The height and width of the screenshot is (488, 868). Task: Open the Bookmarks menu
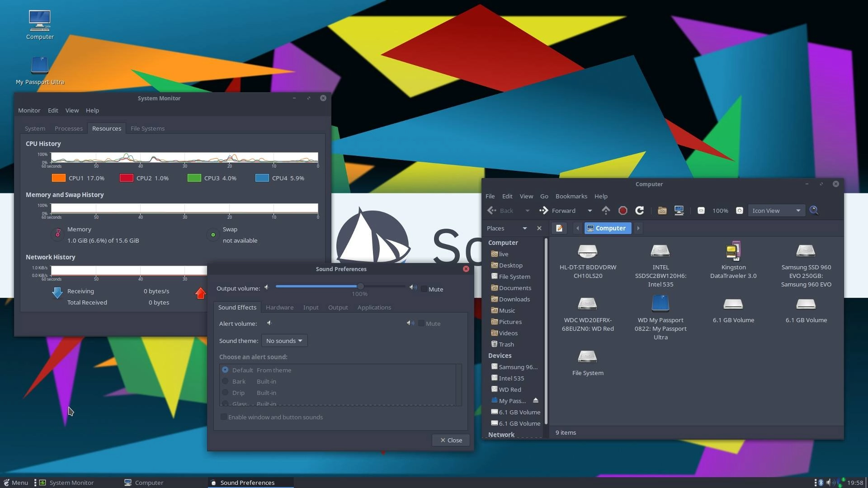coord(571,196)
